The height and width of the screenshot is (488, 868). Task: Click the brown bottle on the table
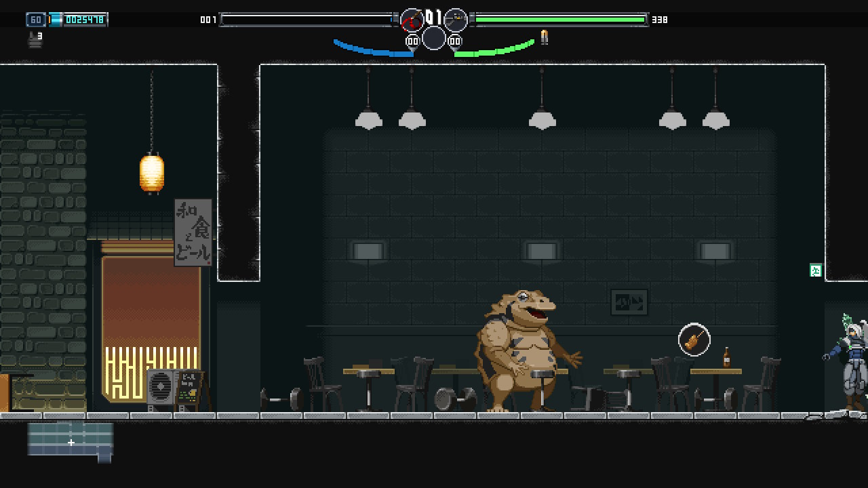point(726,357)
